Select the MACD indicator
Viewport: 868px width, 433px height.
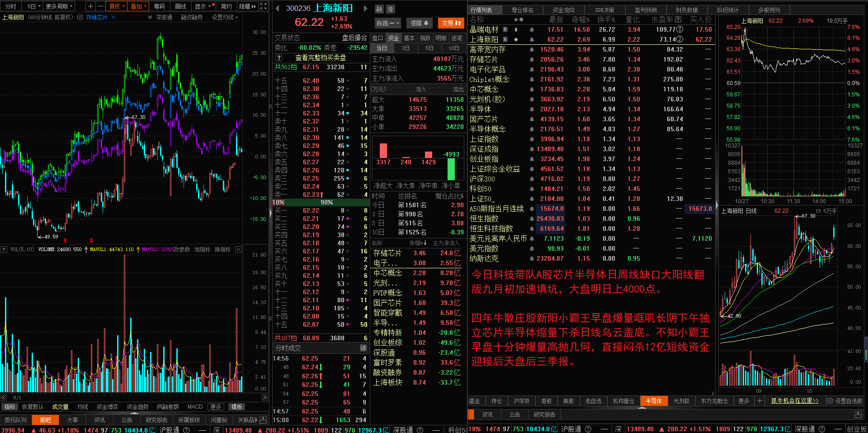pos(195,407)
